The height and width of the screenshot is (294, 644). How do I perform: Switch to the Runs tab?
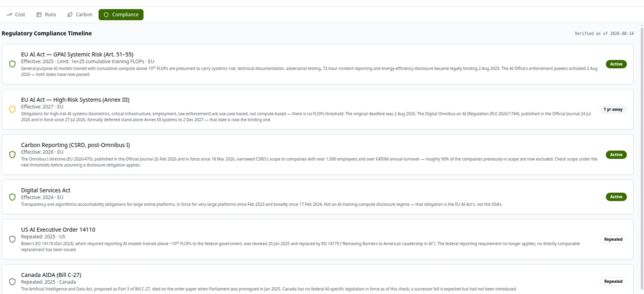[x=46, y=15]
